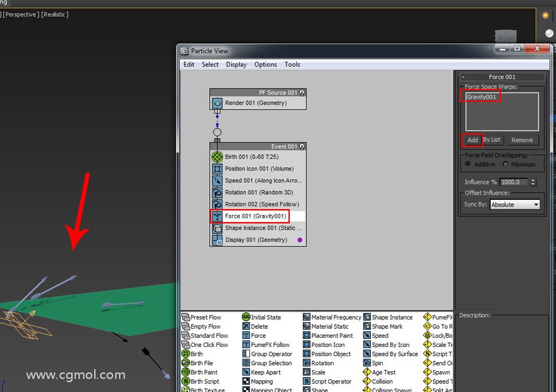Open the Tools menu
This screenshot has height=392, width=556.
(292, 65)
